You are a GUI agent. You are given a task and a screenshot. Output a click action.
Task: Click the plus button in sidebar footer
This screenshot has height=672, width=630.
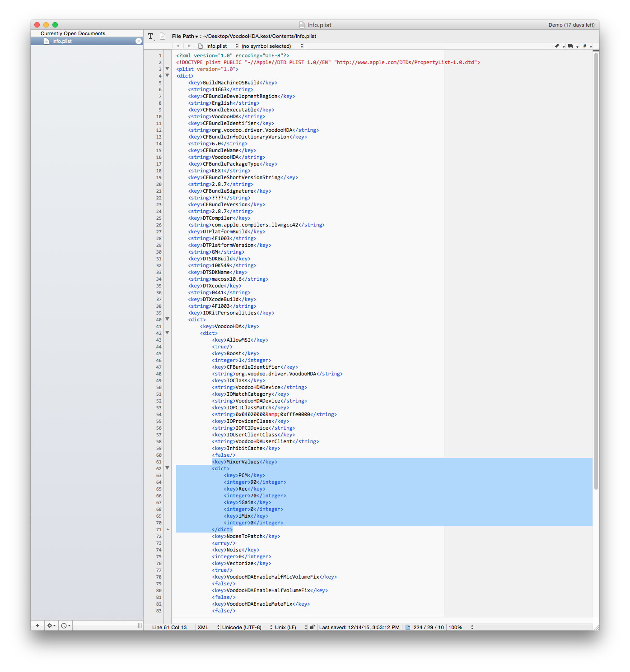click(37, 626)
